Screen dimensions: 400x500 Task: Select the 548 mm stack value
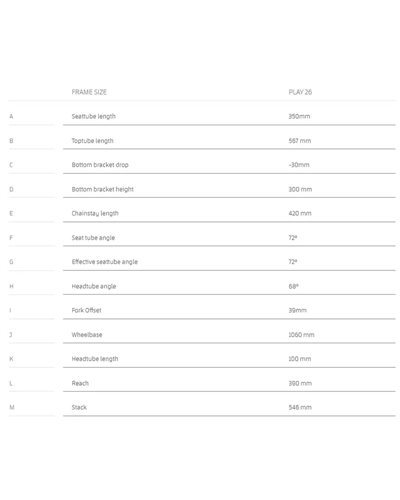pos(300,407)
